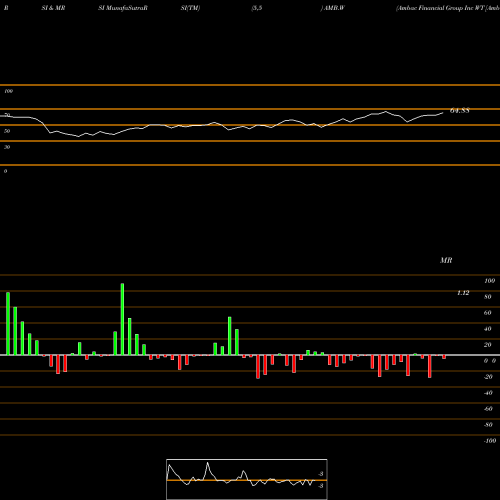The height and width of the screenshot is (500, 500).
Task: Click the 50 label on RSI axis
Action: [x=7, y=131]
